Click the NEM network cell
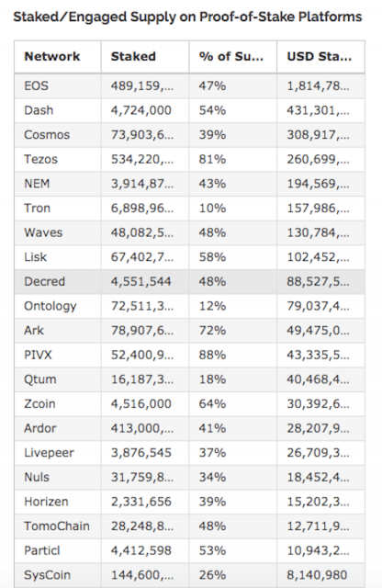This screenshot has height=588, width=382. coord(58,184)
